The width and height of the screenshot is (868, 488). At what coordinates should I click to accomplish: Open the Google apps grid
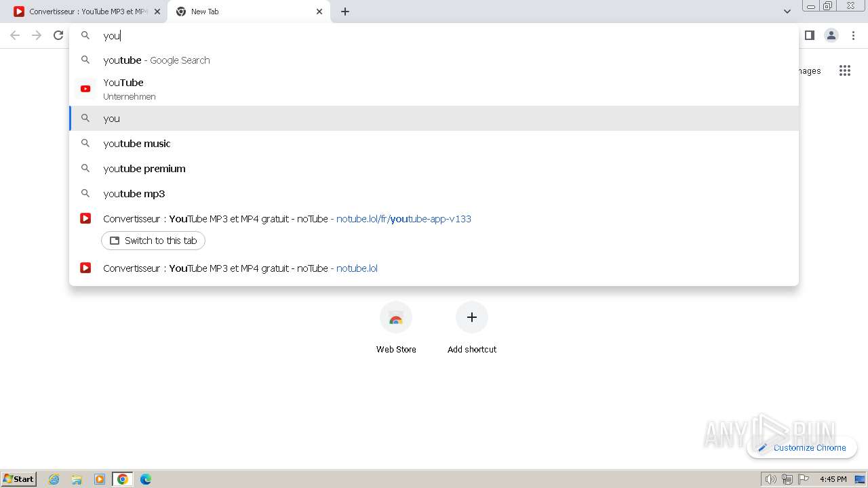[x=844, y=70]
